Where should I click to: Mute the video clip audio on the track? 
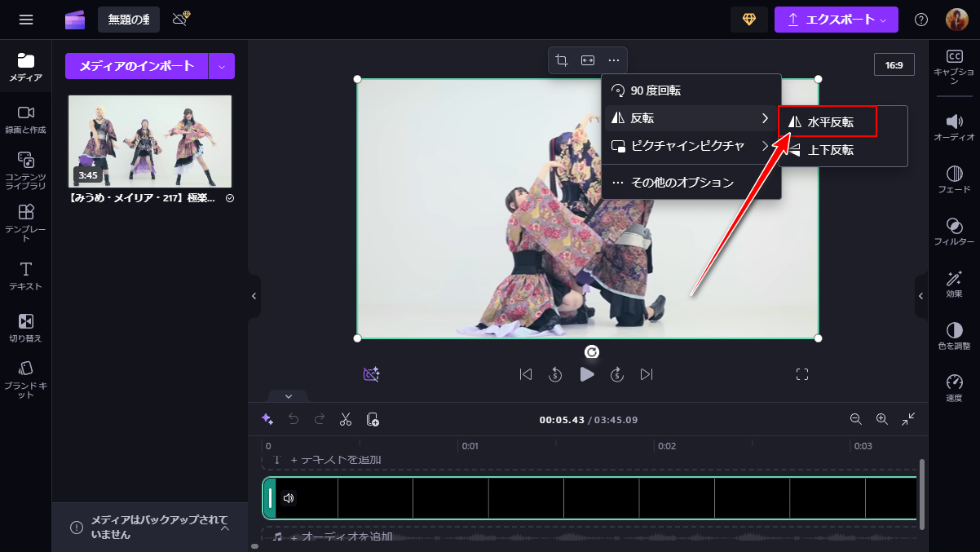pos(289,498)
